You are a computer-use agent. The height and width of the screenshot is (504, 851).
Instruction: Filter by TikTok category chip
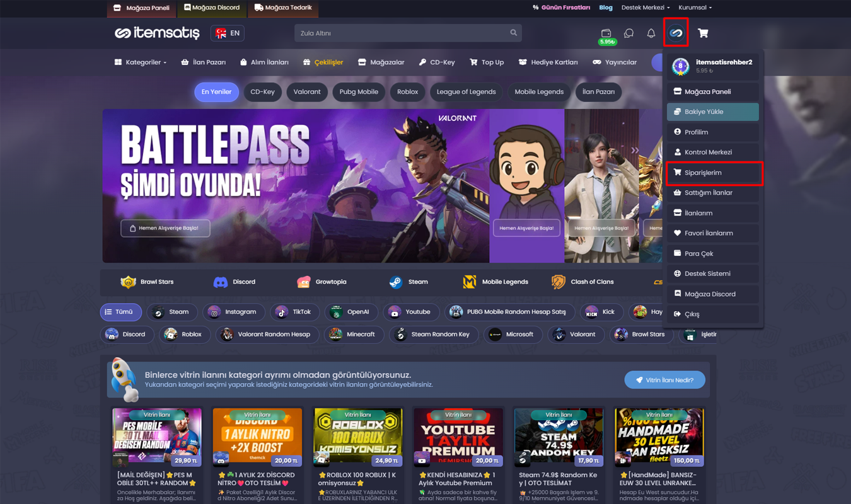coord(295,312)
